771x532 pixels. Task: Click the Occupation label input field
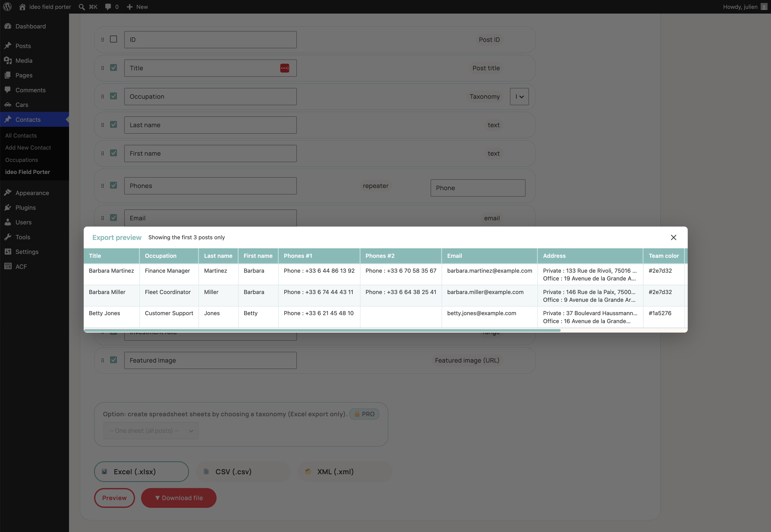[x=211, y=97]
